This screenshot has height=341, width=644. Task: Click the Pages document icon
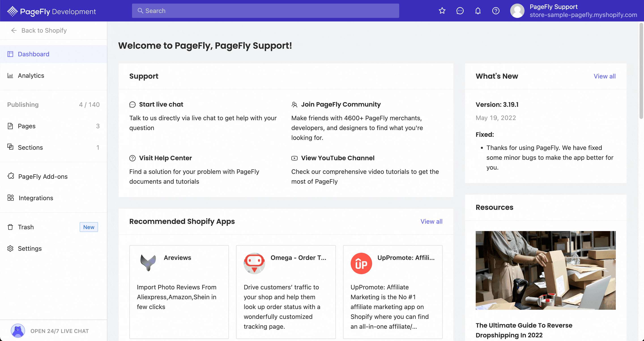click(x=10, y=126)
